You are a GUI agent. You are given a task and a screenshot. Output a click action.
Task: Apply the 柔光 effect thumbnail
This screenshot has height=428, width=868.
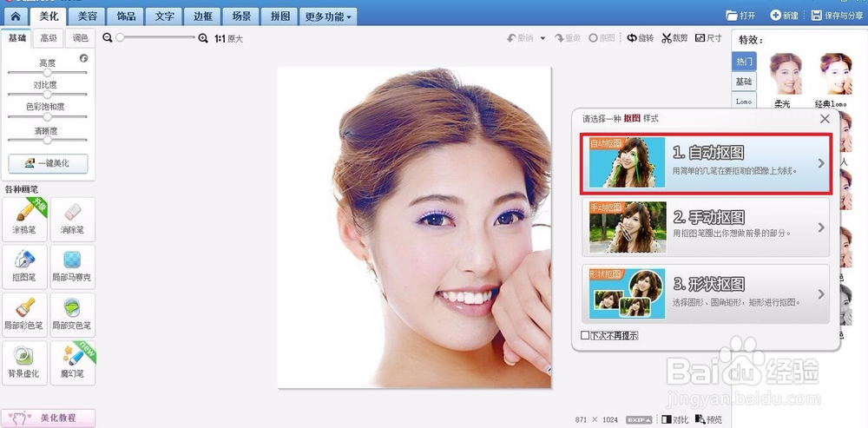[x=785, y=75]
